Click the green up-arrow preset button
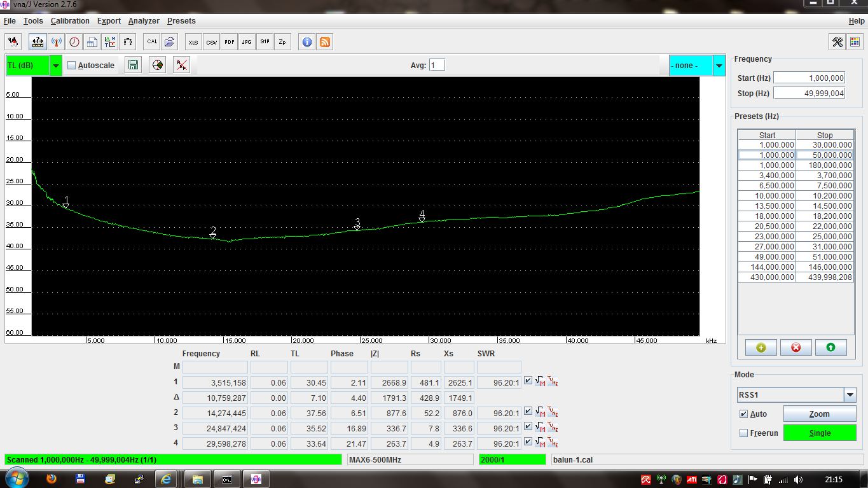The image size is (868, 488). pyautogui.click(x=830, y=347)
